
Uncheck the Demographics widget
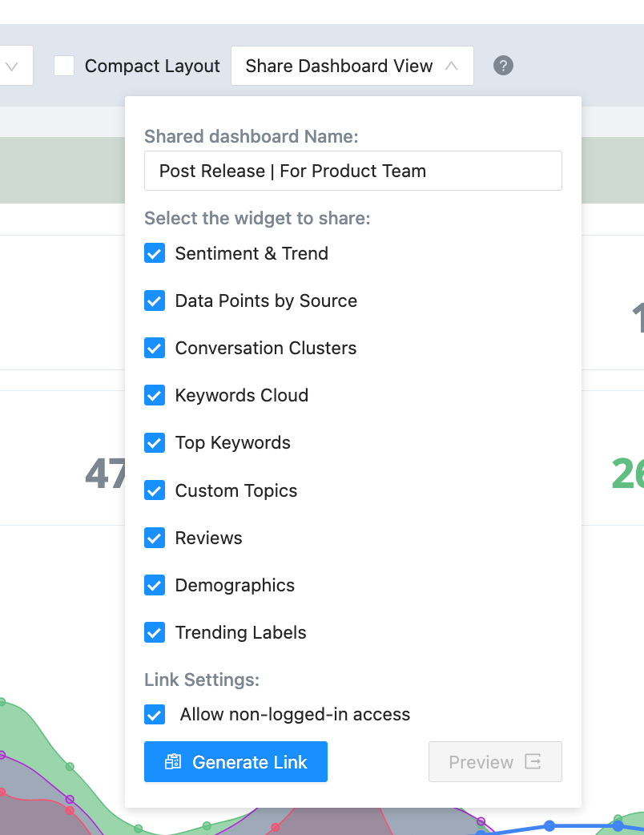(154, 585)
